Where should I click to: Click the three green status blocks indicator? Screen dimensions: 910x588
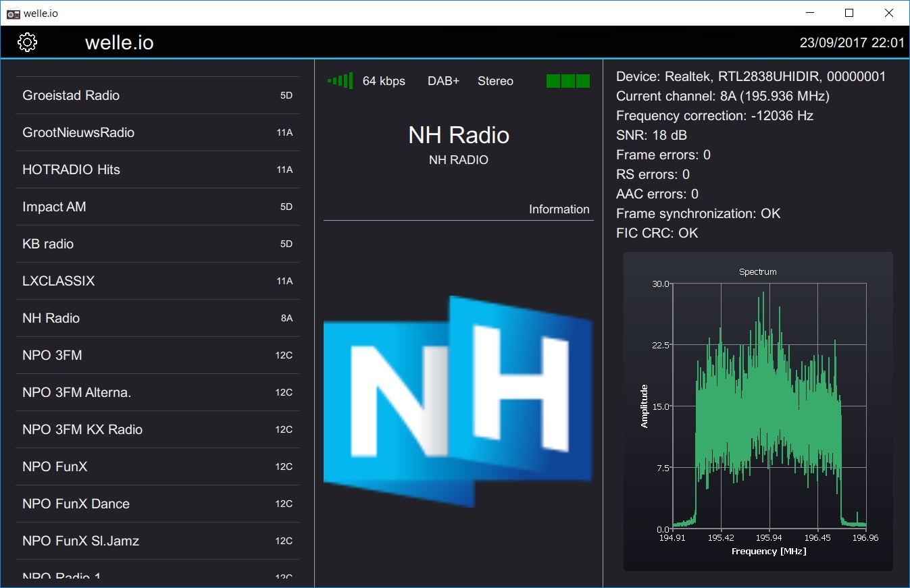click(568, 81)
